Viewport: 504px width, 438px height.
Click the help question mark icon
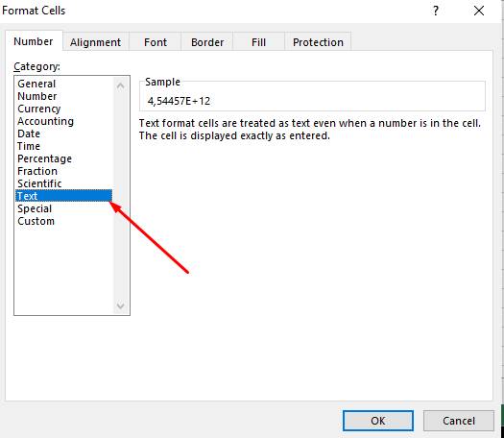436,11
